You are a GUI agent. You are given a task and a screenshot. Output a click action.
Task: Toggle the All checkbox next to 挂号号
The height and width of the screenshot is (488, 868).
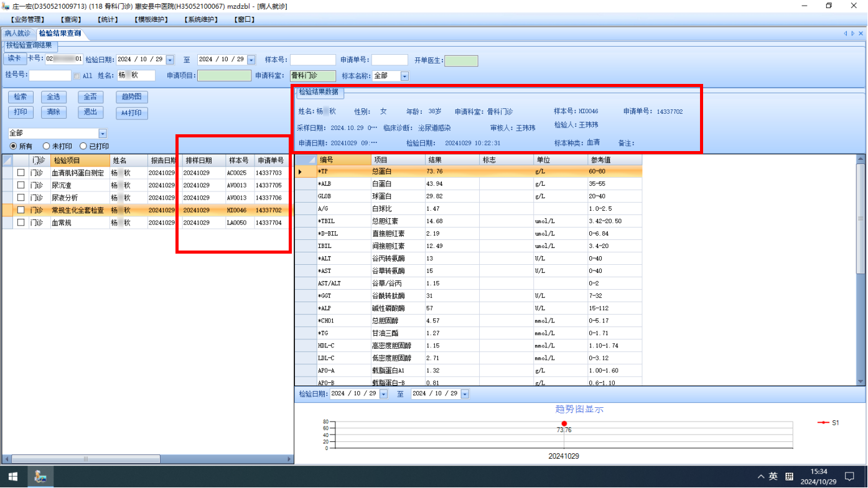(77, 76)
